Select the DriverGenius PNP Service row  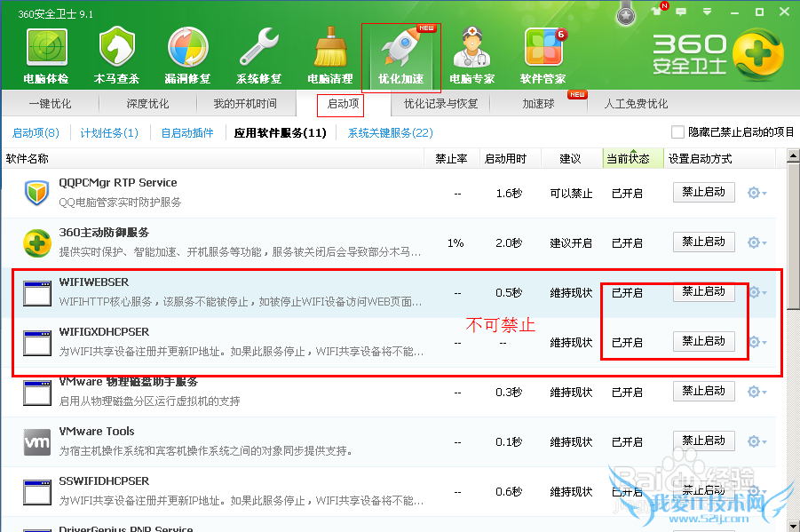[389, 526]
